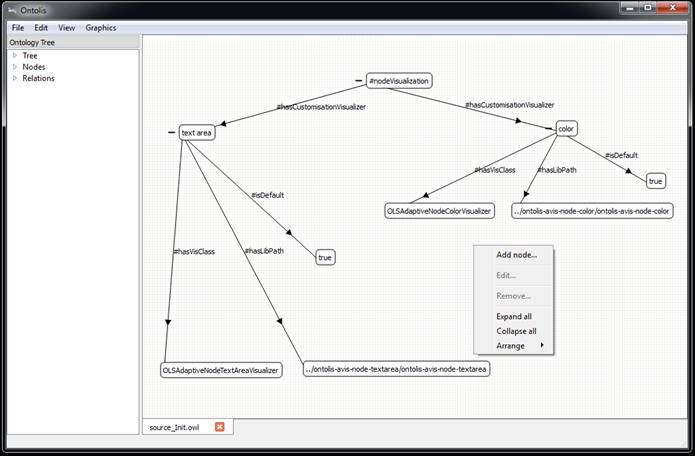
Task: Select the OLSAdaptiveNodeColorVisualizer node
Action: click(439, 211)
